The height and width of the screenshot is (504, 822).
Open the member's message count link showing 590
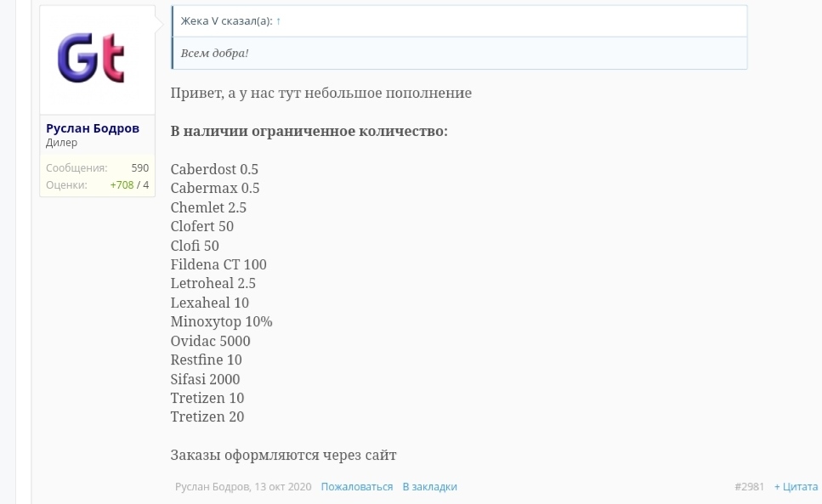139,167
